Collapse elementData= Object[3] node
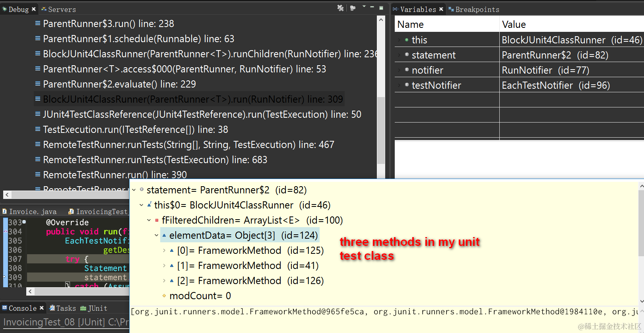Screen dimensions: 644x333 pyautogui.click(x=157, y=236)
